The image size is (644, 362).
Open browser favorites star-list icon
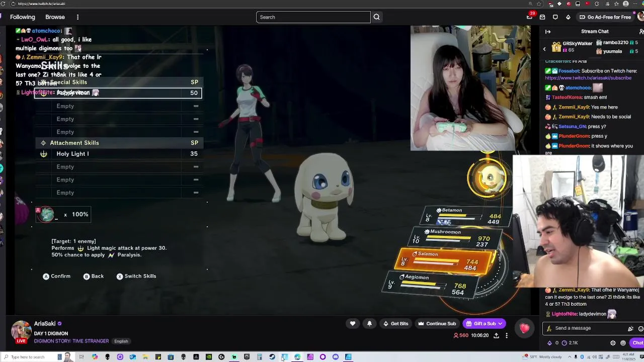click(617, 4)
